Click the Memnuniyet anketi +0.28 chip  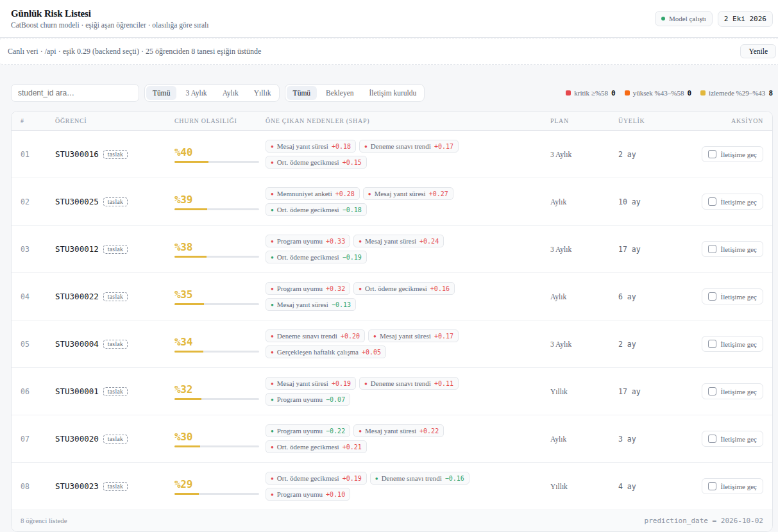tap(312, 194)
